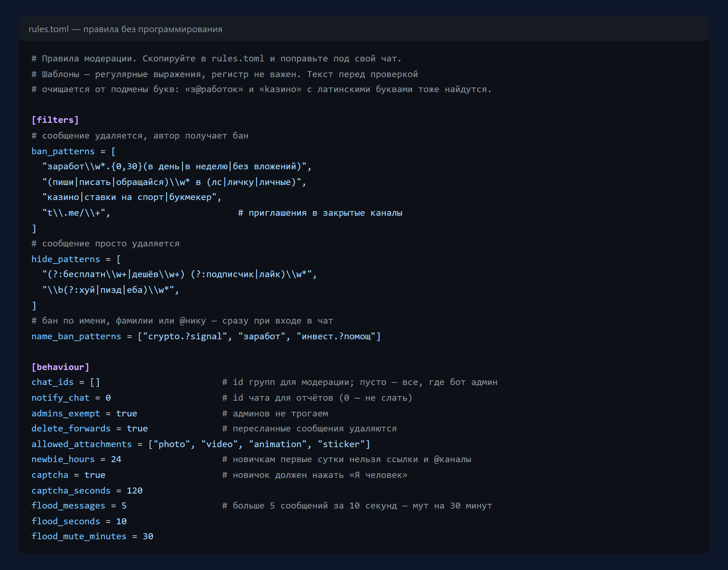728x570 pixels.
Task: Click the comment about «Я человек»
Action: (x=315, y=475)
